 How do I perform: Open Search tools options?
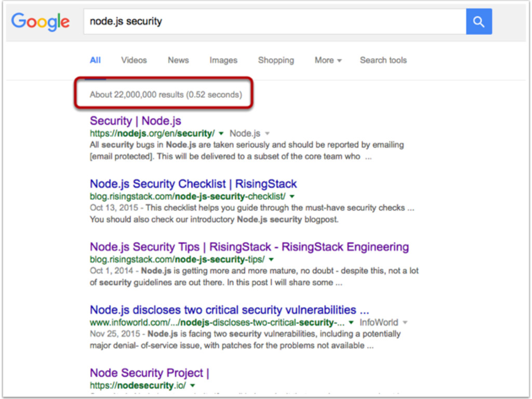383,60
